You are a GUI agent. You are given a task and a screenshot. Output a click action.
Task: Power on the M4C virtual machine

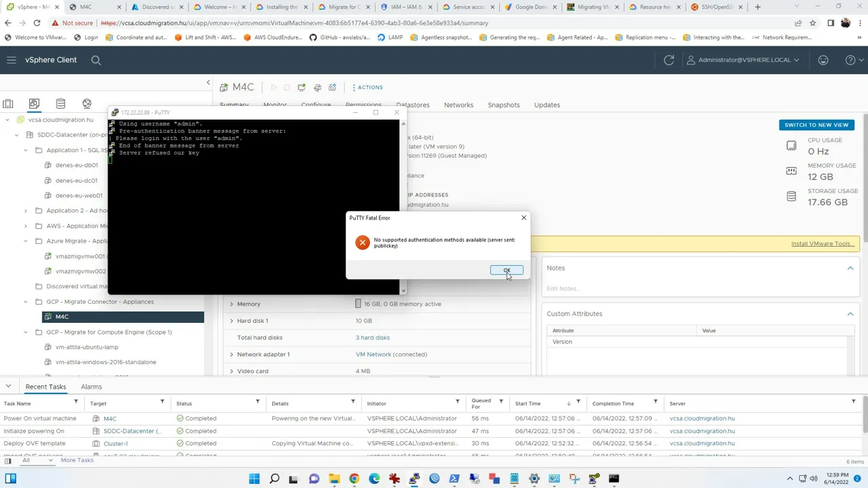click(x=273, y=88)
